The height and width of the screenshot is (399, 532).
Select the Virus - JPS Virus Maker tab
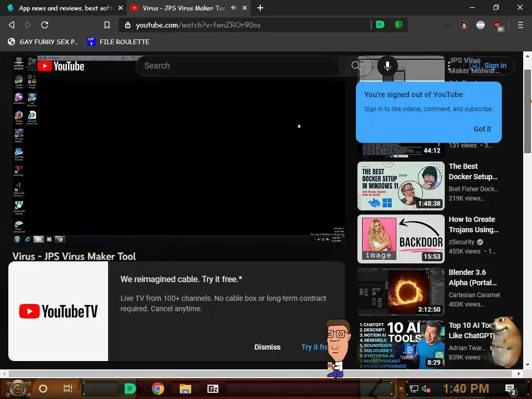point(183,8)
